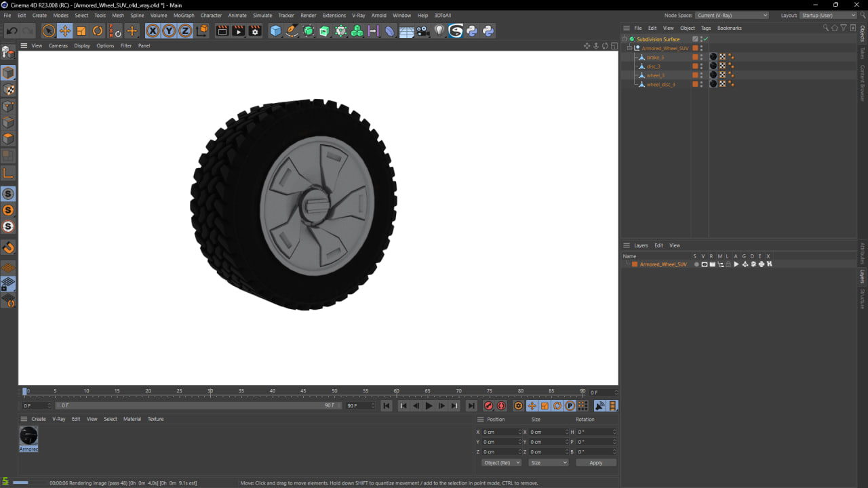Toggle Parameter keyframe P button
The width and height of the screenshot is (868, 488).
[x=570, y=406]
